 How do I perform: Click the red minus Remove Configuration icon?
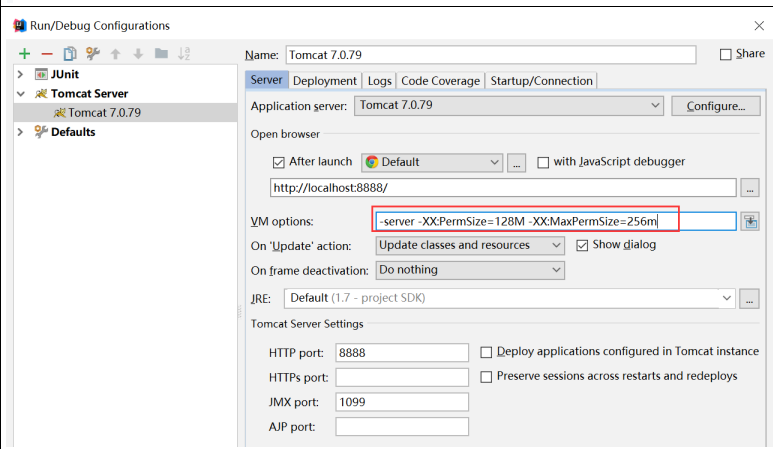(x=46, y=54)
